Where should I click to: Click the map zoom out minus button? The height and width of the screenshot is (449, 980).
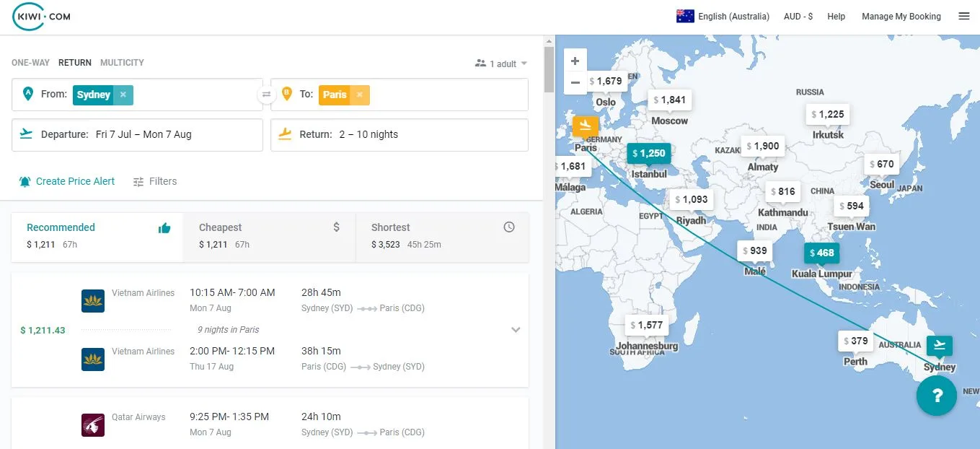pyautogui.click(x=575, y=82)
